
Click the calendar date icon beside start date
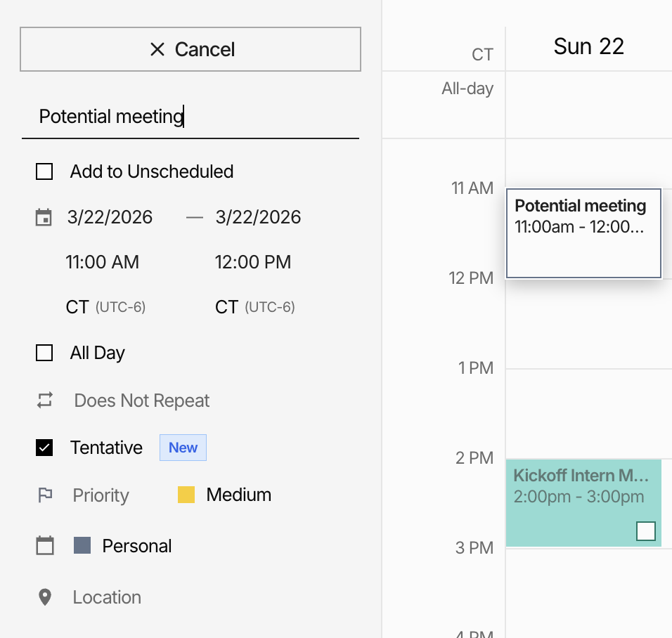[44, 217]
